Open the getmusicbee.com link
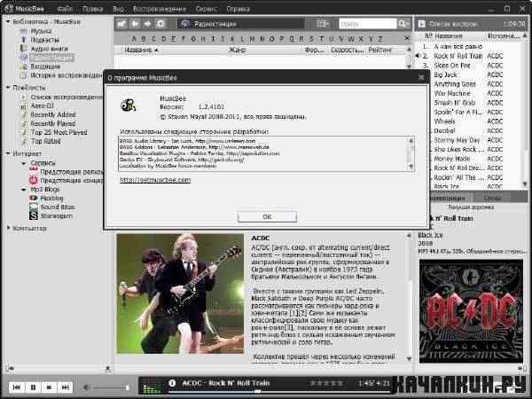Image resolution: width=532 pixels, height=399 pixels. tap(155, 180)
